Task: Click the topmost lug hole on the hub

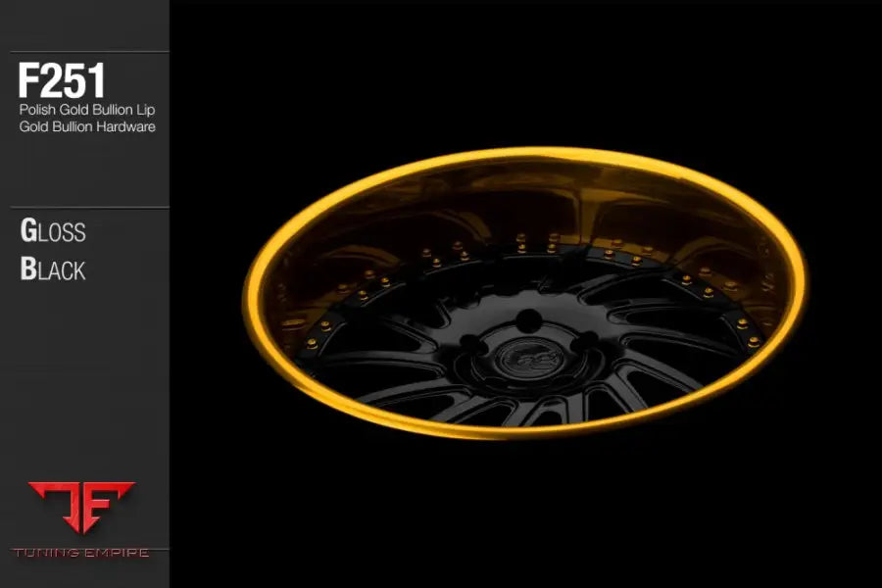Action: [x=529, y=320]
